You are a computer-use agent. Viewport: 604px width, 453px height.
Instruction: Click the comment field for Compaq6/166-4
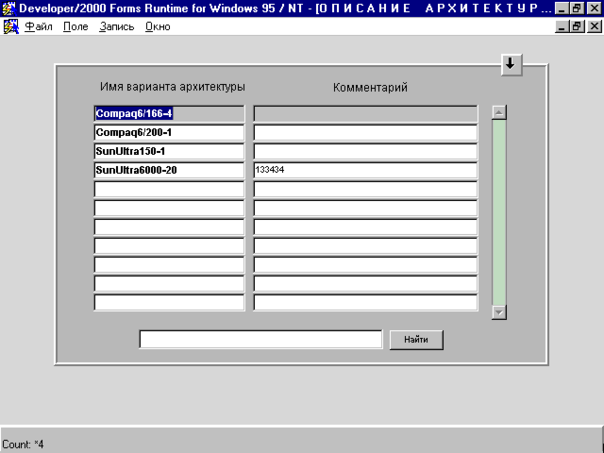(x=365, y=114)
